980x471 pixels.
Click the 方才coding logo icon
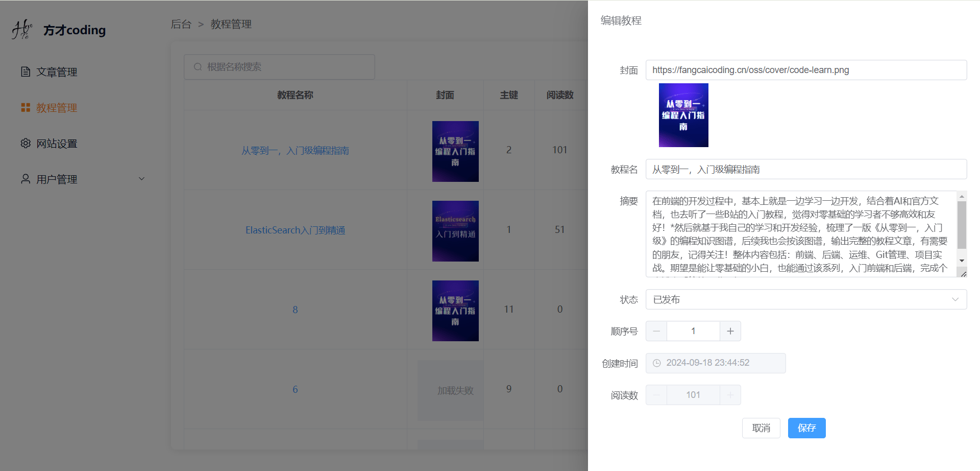[22, 30]
